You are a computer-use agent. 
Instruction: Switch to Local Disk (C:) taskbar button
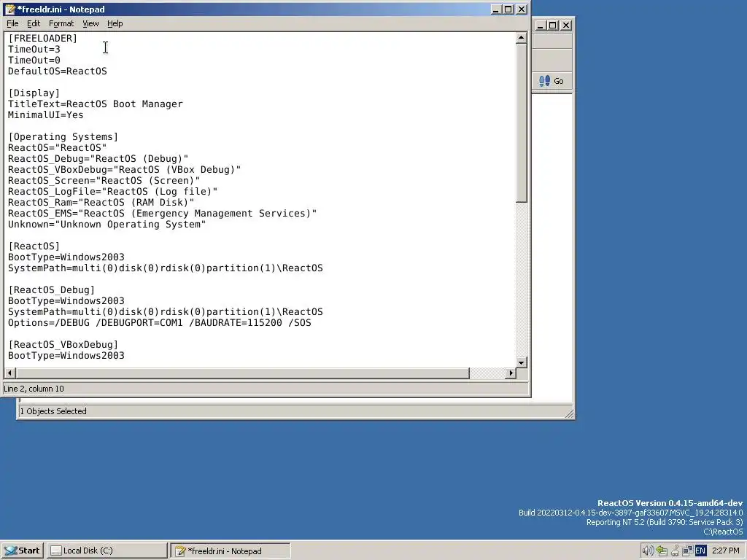point(108,551)
